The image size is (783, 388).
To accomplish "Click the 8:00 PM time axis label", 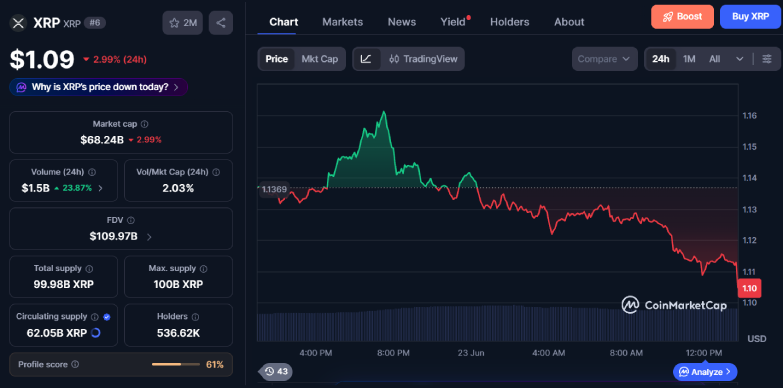I will pos(393,353).
